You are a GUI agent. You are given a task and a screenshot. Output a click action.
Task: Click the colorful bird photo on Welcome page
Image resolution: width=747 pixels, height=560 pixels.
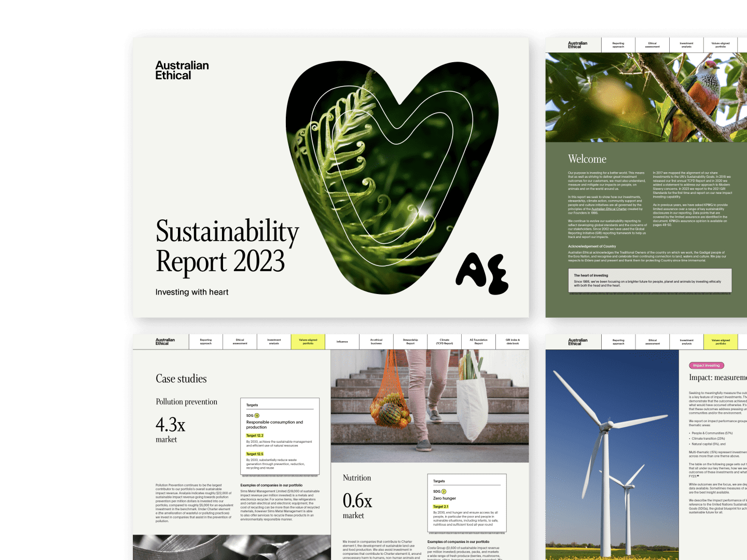pyautogui.click(x=646, y=97)
